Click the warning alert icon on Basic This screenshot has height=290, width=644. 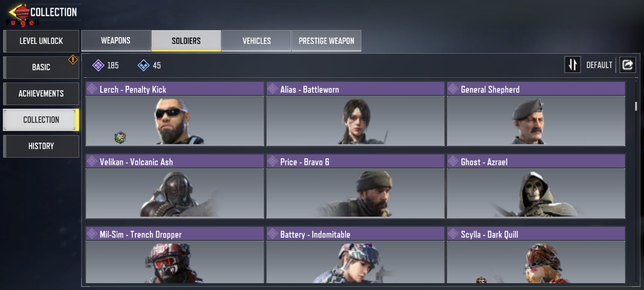click(73, 60)
